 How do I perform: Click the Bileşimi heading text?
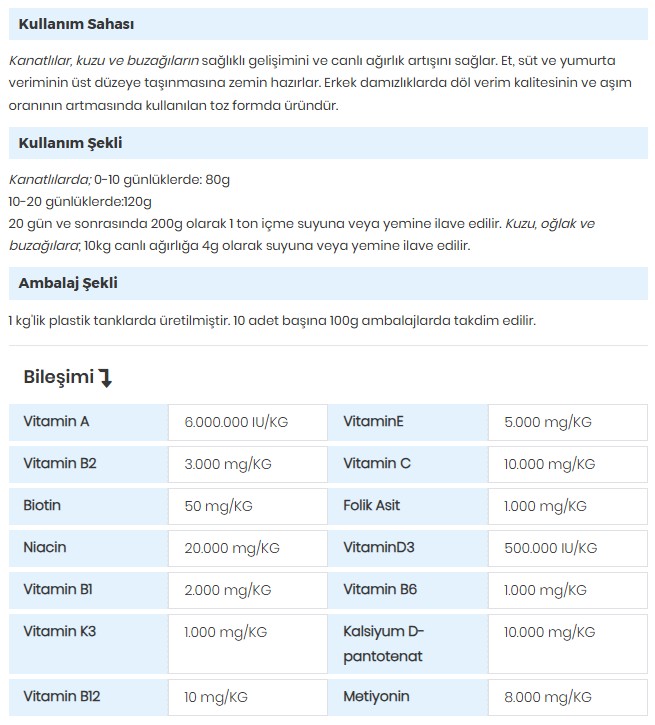click(x=57, y=377)
